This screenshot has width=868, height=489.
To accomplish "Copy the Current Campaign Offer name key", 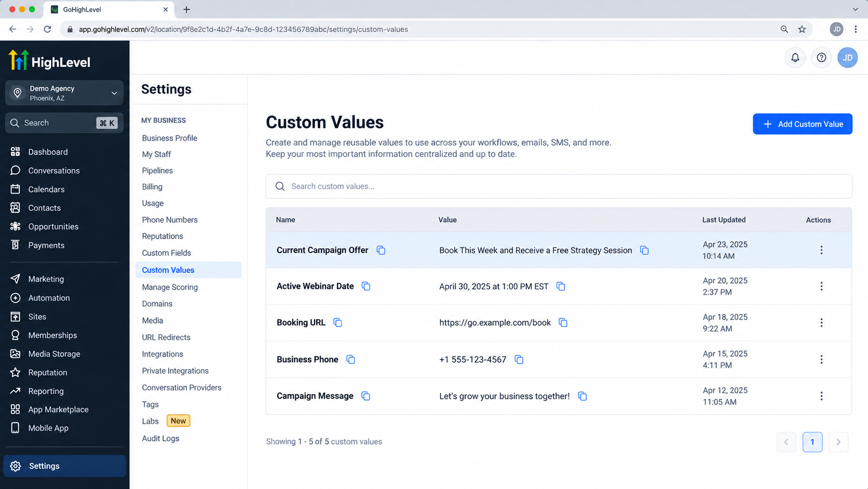I will 381,250.
